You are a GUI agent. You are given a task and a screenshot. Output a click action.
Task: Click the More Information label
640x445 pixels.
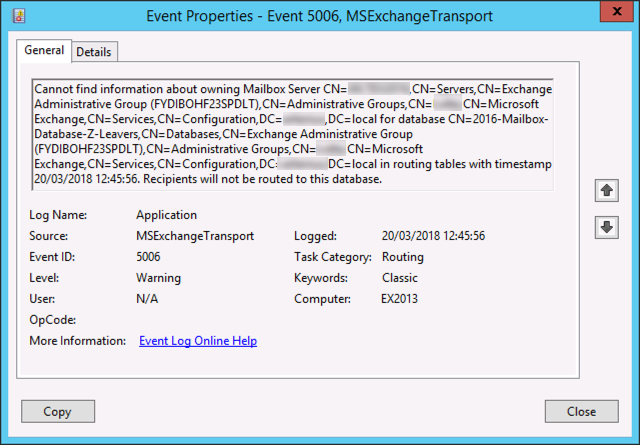(78, 341)
